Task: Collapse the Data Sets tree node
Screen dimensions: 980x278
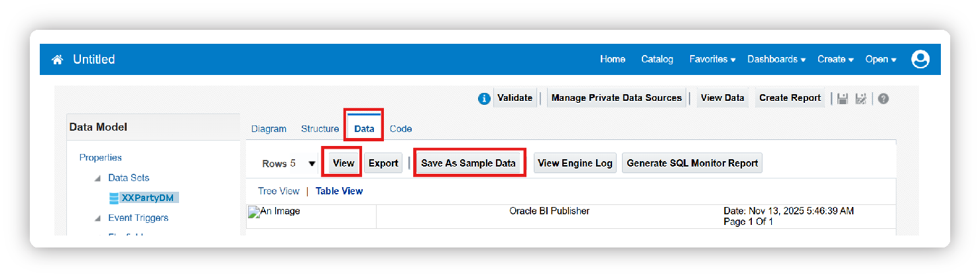Action: (x=97, y=178)
